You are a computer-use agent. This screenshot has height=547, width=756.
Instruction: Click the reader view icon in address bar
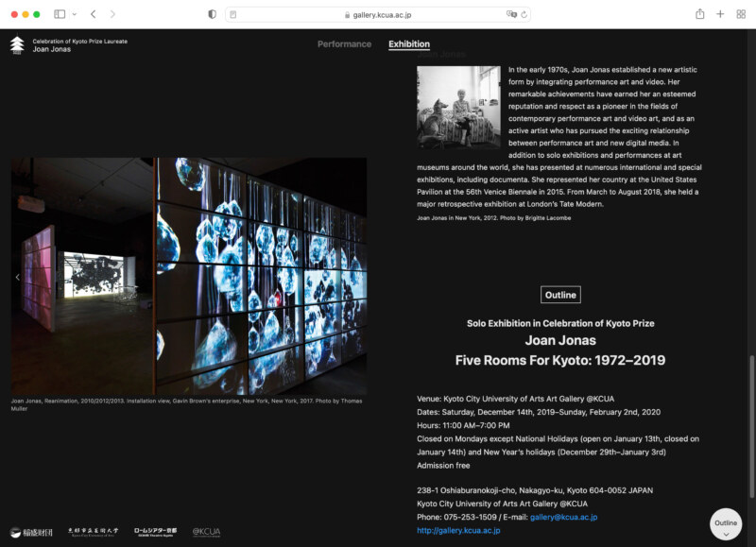[233, 14]
